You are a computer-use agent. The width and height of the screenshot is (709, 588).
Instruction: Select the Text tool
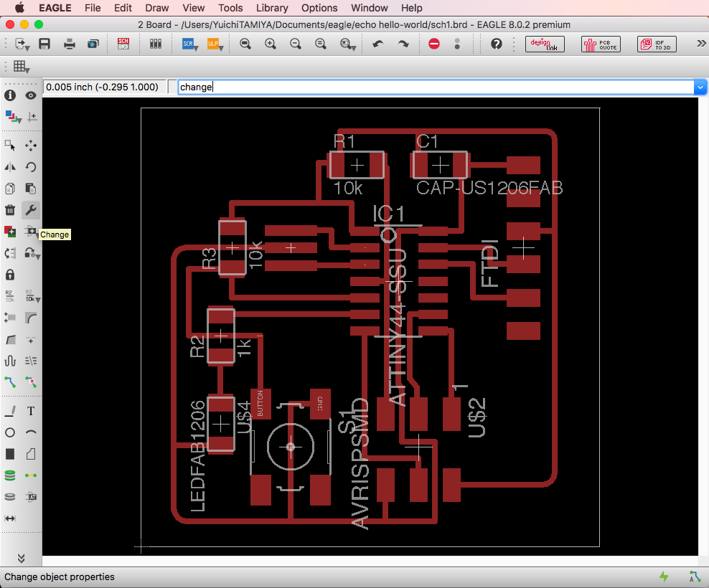[30, 411]
